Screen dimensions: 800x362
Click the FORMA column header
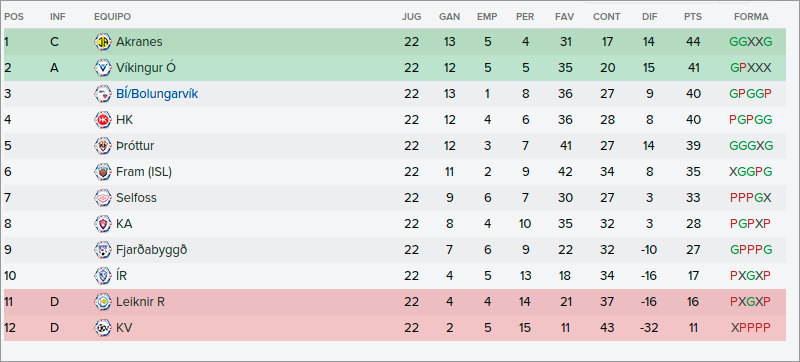(x=751, y=17)
